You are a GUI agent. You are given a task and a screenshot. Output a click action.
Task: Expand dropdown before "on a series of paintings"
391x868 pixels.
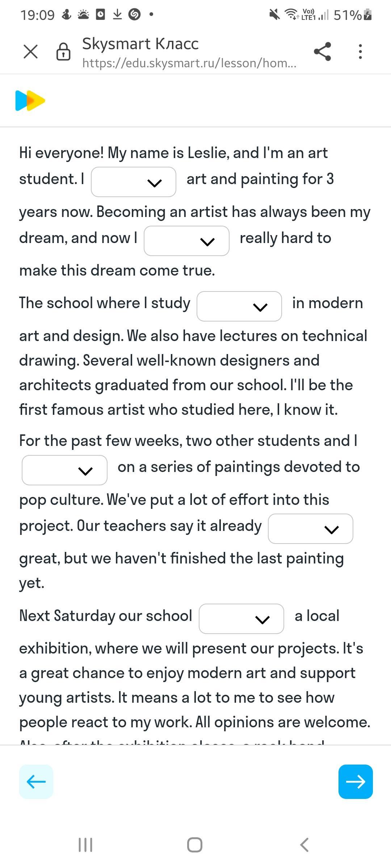click(64, 470)
